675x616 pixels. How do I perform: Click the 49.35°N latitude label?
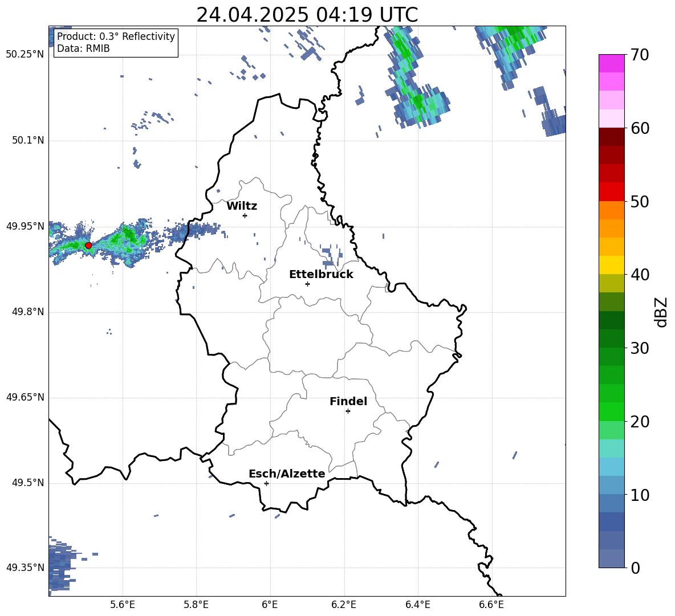[x=25, y=568]
